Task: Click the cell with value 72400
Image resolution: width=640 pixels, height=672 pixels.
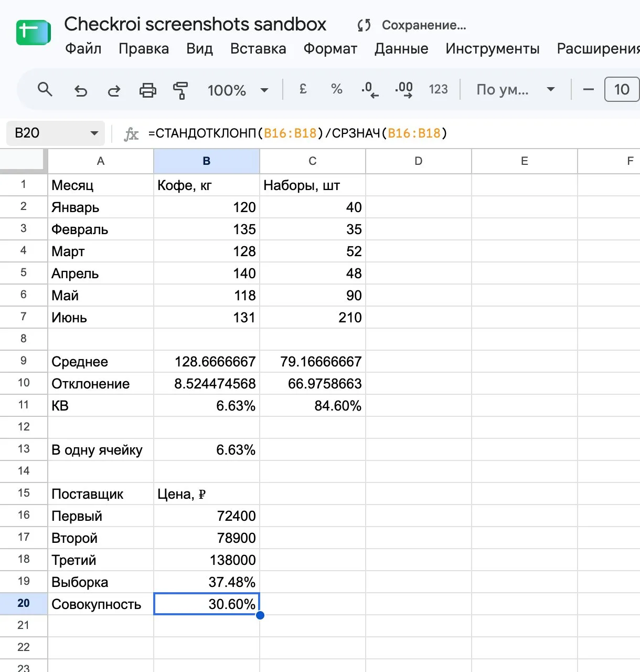Action: [207, 516]
